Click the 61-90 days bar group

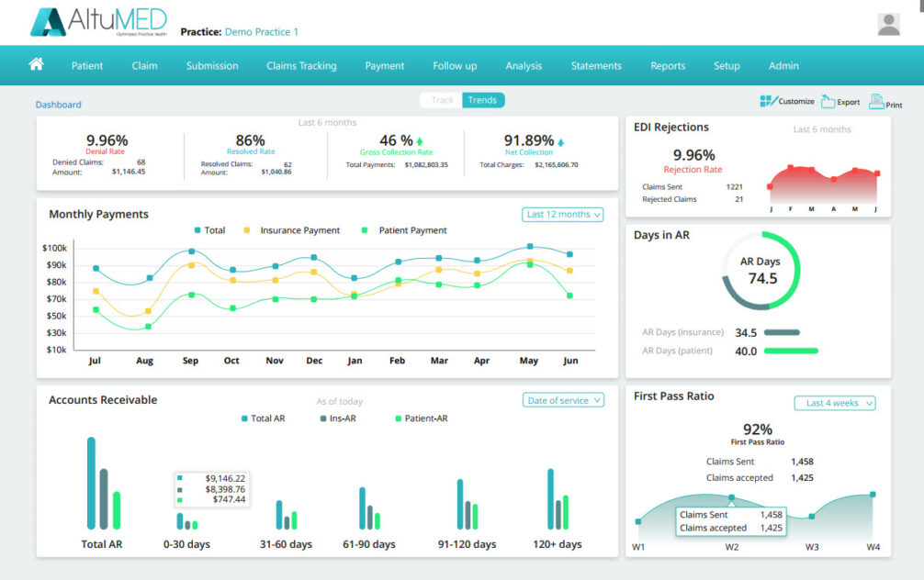pos(369,508)
